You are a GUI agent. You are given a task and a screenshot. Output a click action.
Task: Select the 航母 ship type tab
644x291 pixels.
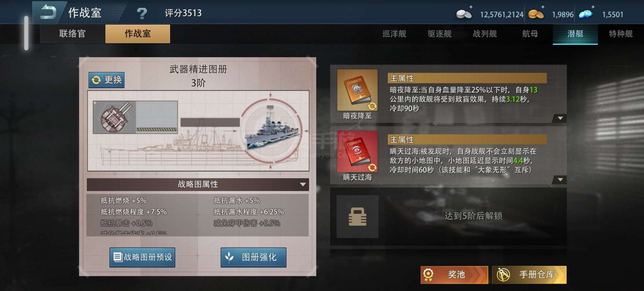click(x=530, y=34)
